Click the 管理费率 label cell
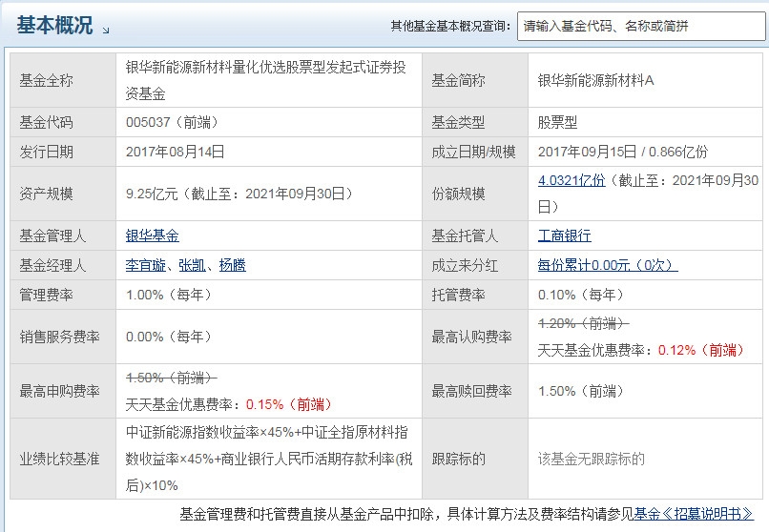 click(x=63, y=295)
